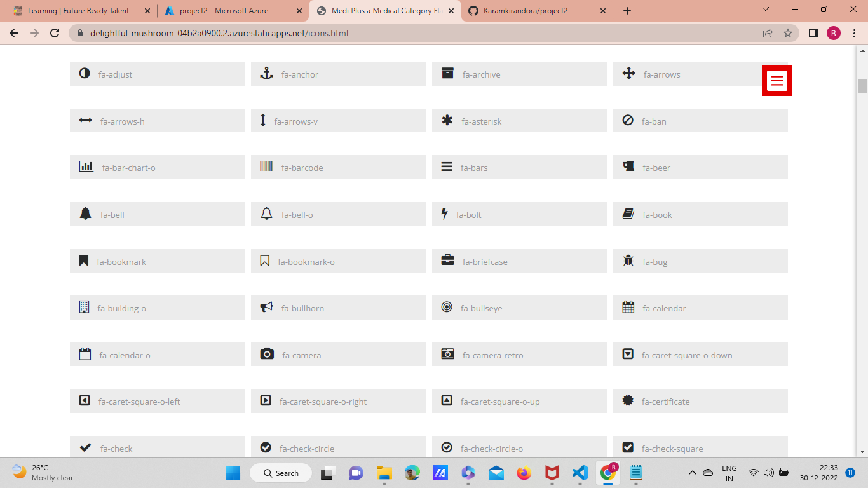Screen dimensions: 868x488
Task: Select the fa-certificate icon
Action: (x=628, y=401)
